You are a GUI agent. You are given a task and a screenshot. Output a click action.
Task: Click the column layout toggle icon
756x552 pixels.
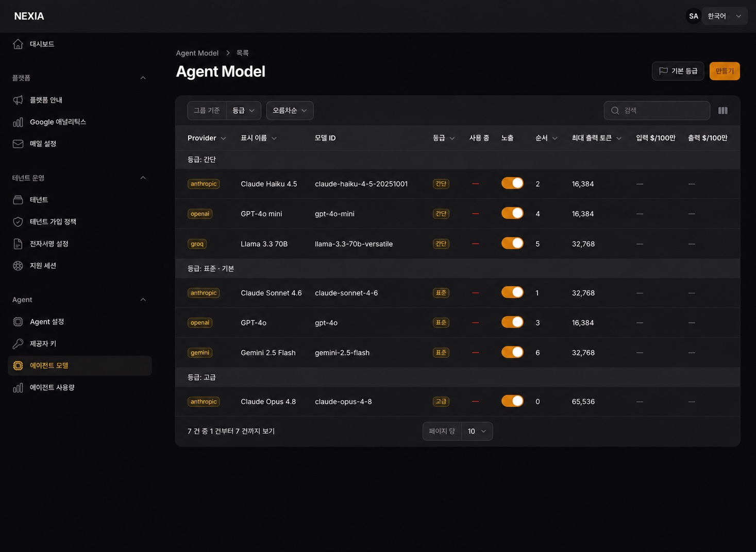coord(723,111)
